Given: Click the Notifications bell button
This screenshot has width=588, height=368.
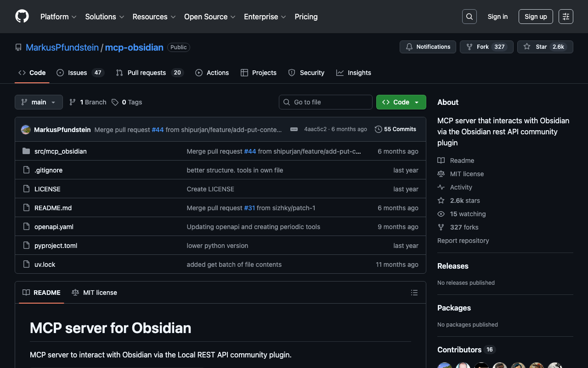Looking at the screenshot, I should (x=428, y=47).
